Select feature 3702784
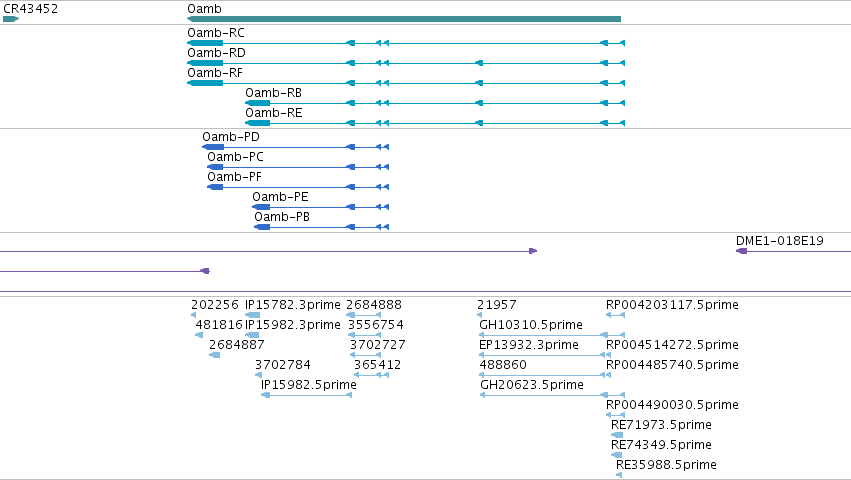Screen dimensions: 851x480 point(283,365)
